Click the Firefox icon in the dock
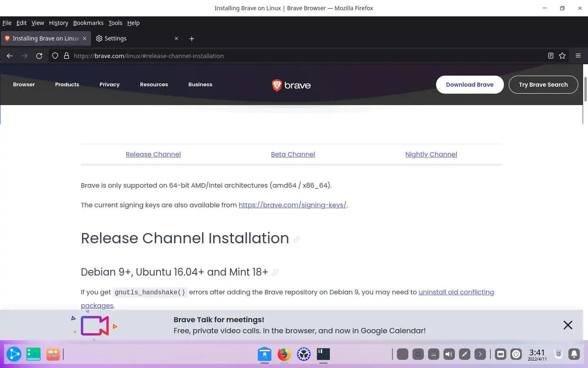This screenshot has height=368, width=588. click(x=284, y=354)
